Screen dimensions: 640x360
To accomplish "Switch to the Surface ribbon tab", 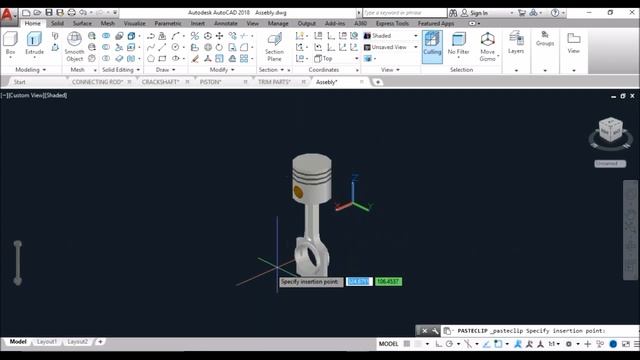I will point(82,23).
